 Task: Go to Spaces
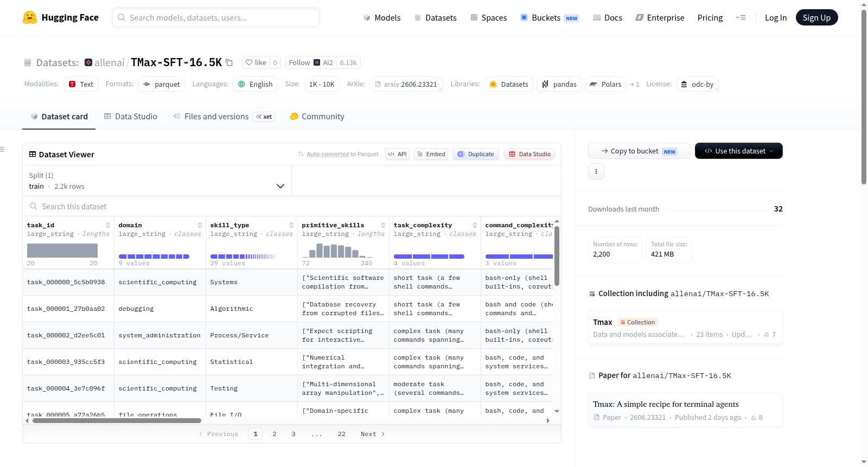[488, 17]
